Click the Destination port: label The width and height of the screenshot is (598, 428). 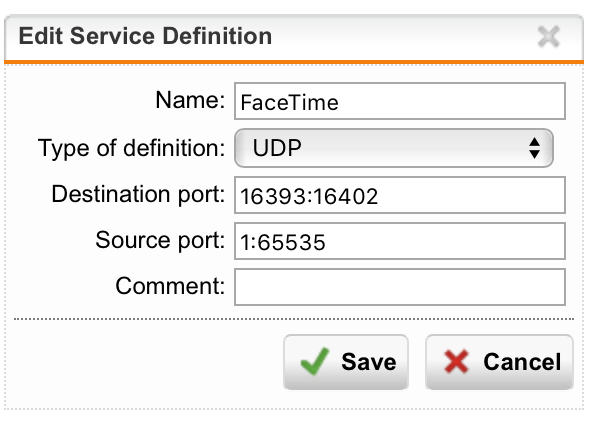138,195
